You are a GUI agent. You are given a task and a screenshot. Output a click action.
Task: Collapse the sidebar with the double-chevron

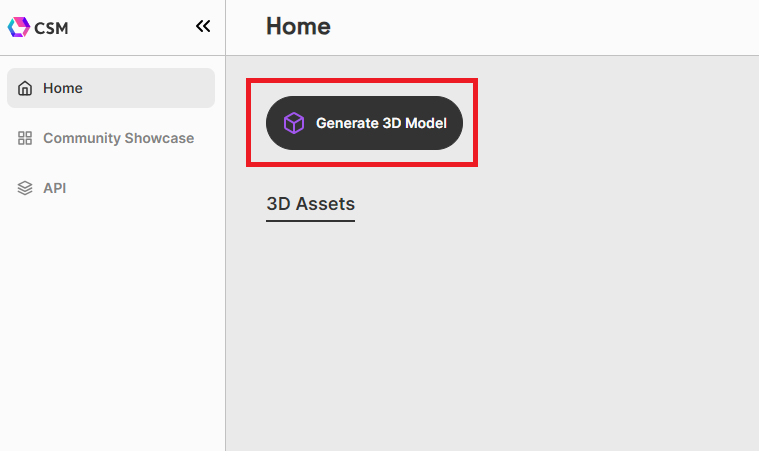point(203,27)
